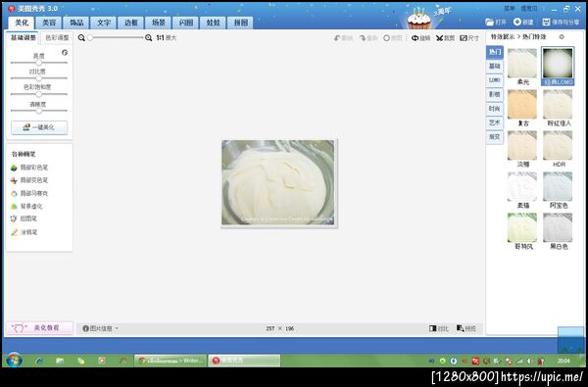The height and width of the screenshot is (387, 588).
Task: Click the 对比度 contrast slider handle
Action: [x=38, y=78]
